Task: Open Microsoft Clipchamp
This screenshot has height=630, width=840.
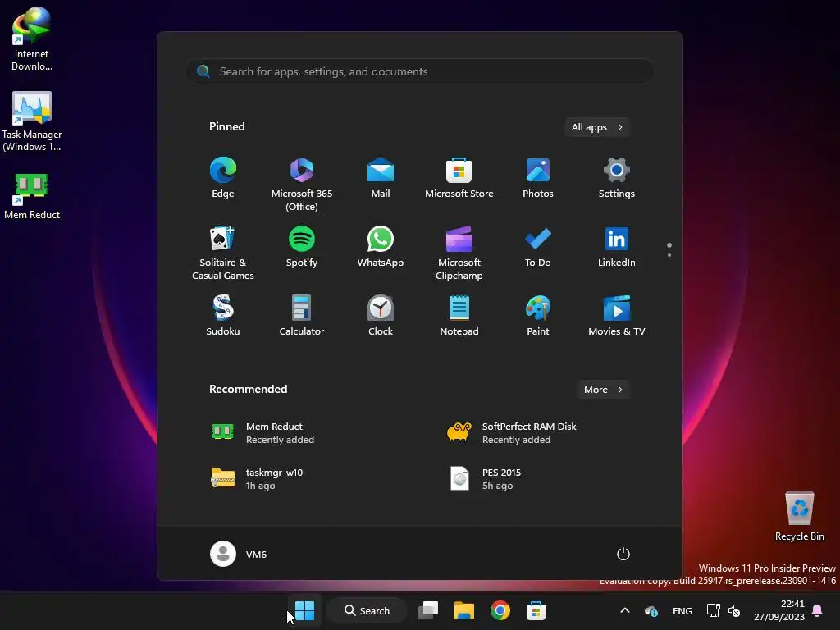Action: (459, 253)
